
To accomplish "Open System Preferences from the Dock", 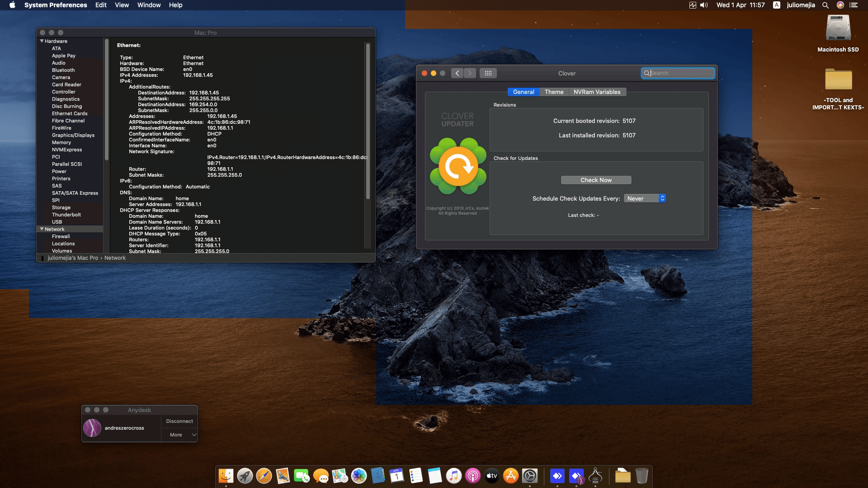I will pos(529,476).
